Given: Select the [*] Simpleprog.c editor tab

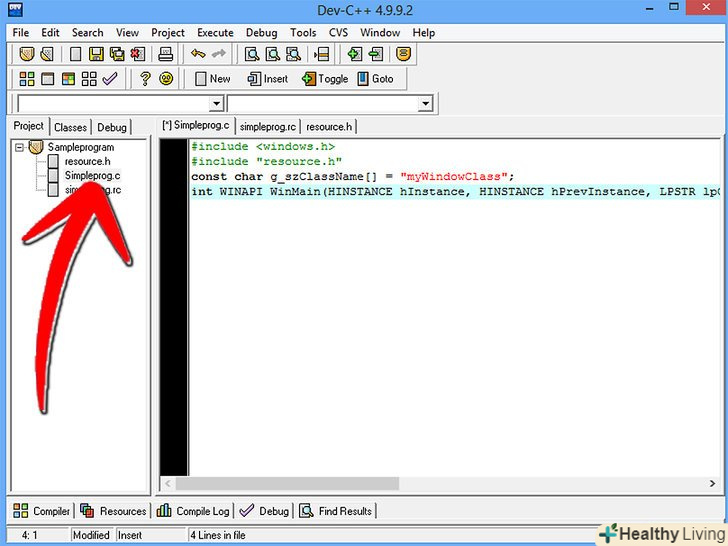Looking at the screenshot, I should coord(196,125).
